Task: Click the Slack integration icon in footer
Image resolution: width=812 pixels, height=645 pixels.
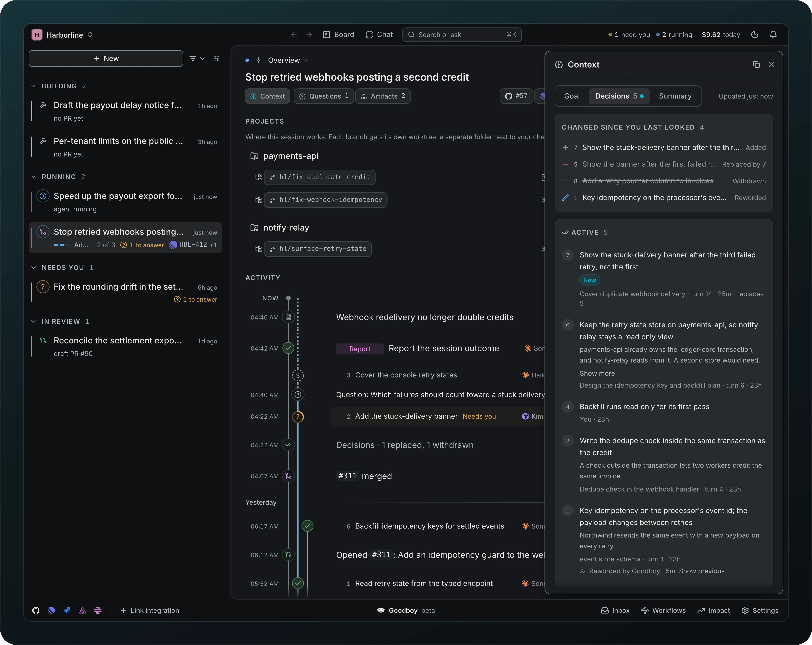Action: coord(98,610)
